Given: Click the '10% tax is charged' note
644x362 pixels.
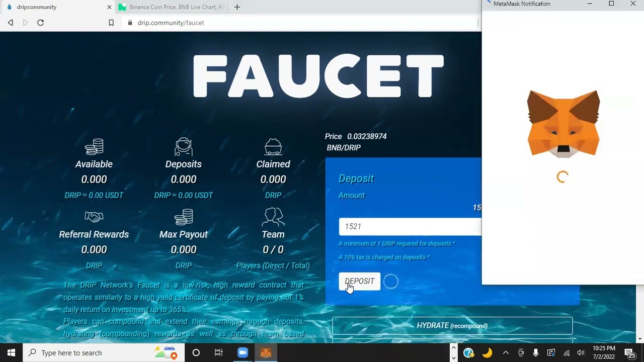Looking at the screenshot, I should click(x=384, y=257).
